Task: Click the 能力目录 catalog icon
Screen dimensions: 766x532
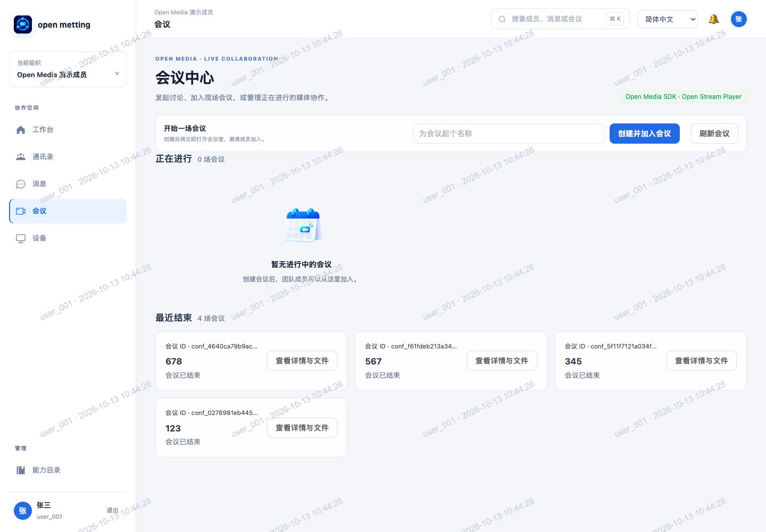Action: click(21, 470)
